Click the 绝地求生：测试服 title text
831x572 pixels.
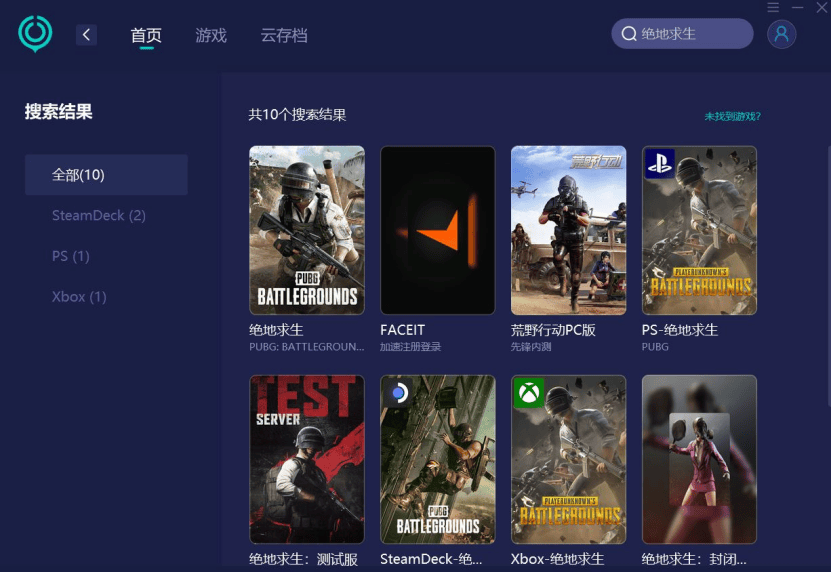[303, 559]
